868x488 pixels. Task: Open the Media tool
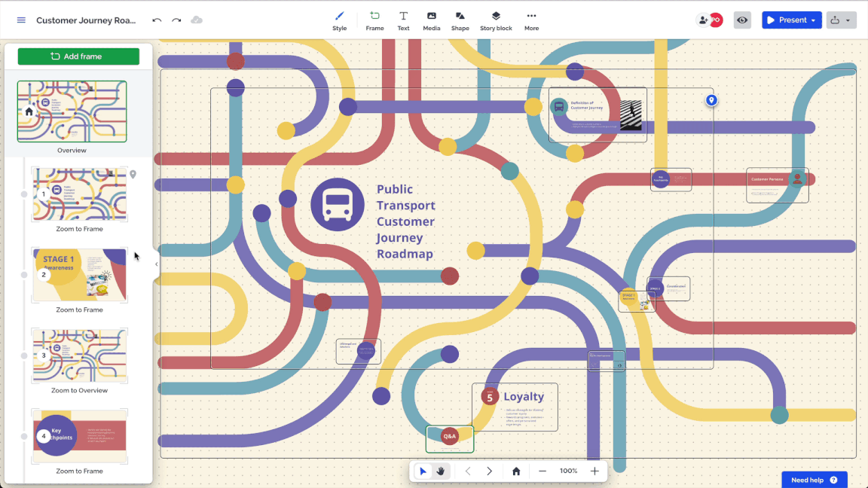click(x=432, y=20)
